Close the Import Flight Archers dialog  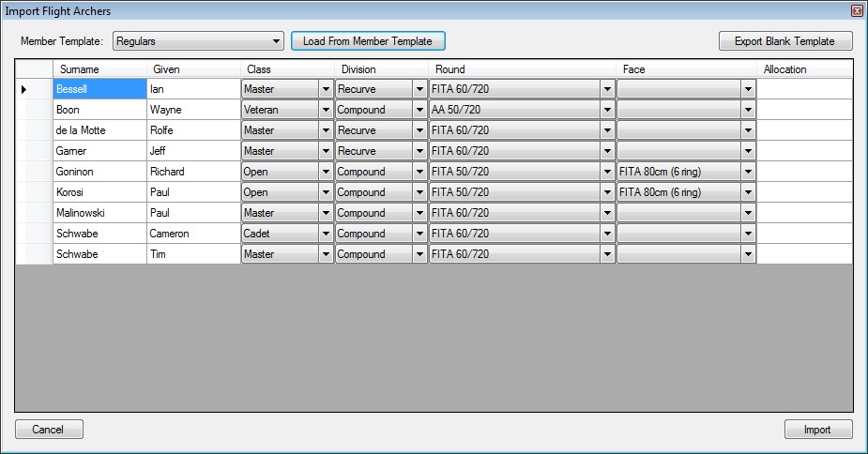click(x=857, y=10)
